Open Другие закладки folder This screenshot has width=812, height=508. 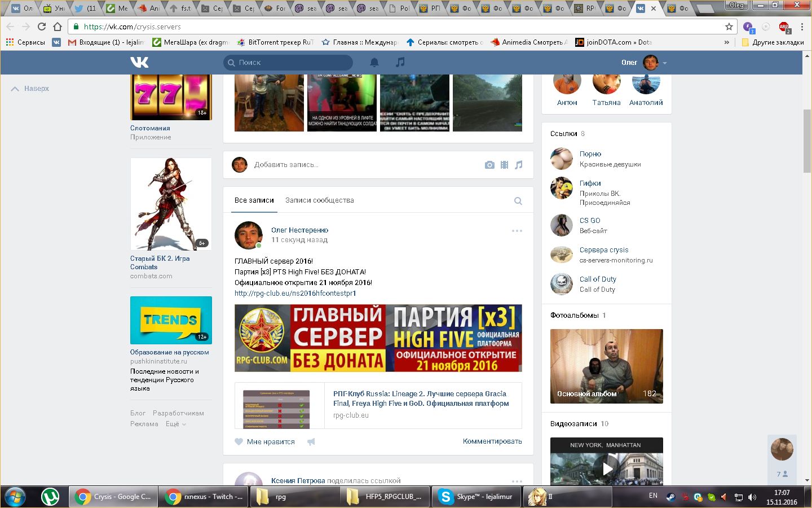773,42
